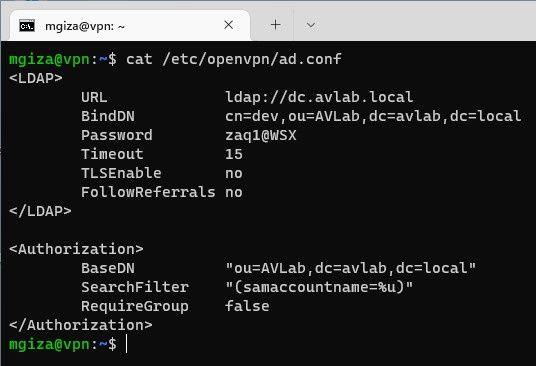Click the SearchFilter key
The width and height of the screenshot is (536, 366).
(135, 287)
